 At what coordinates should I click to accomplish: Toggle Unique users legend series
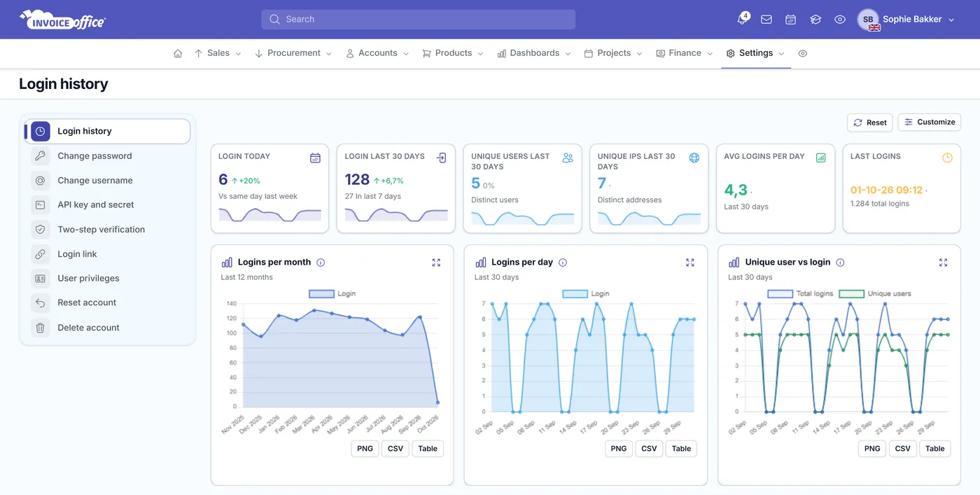(x=876, y=294)
